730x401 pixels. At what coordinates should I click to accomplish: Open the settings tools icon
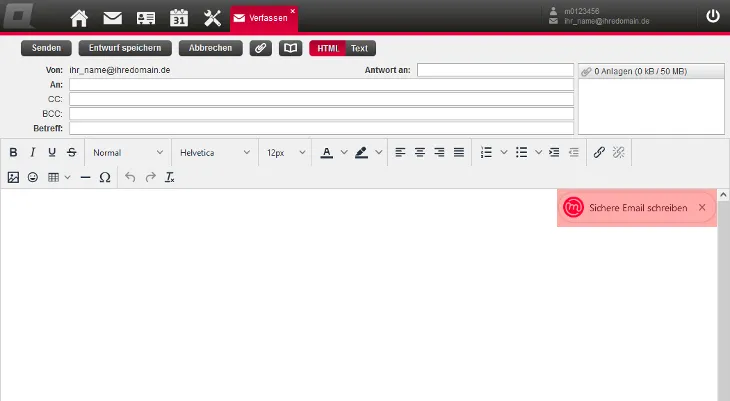click(212, 18)
